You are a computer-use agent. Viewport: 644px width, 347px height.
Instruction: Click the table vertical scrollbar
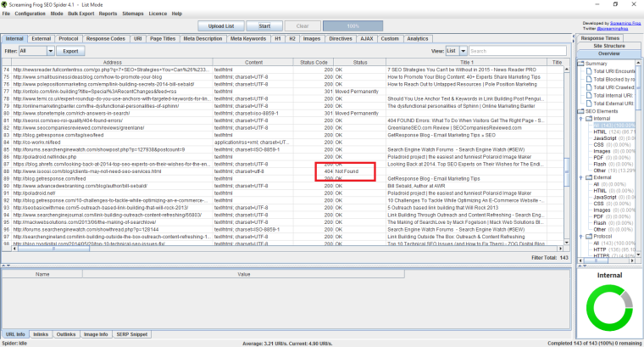567,157
